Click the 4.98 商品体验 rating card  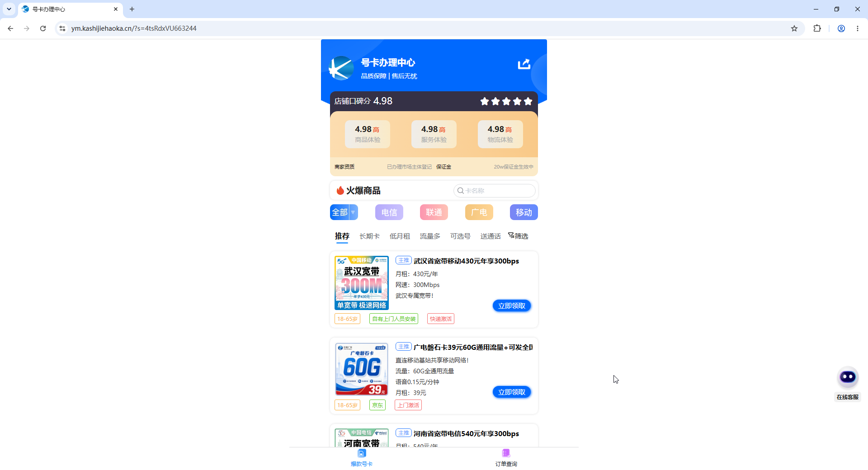pyautogui.click(x=368, y=134)
